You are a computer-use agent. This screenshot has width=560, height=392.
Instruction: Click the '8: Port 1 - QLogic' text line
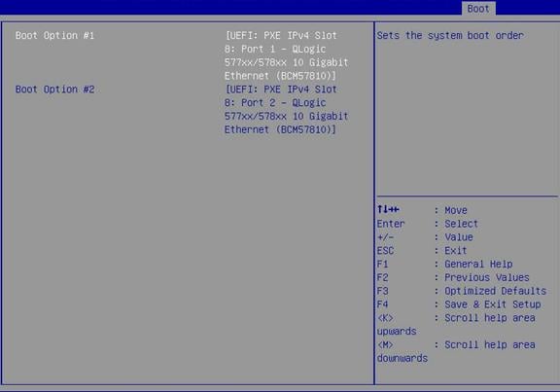(x=275, y=49)
